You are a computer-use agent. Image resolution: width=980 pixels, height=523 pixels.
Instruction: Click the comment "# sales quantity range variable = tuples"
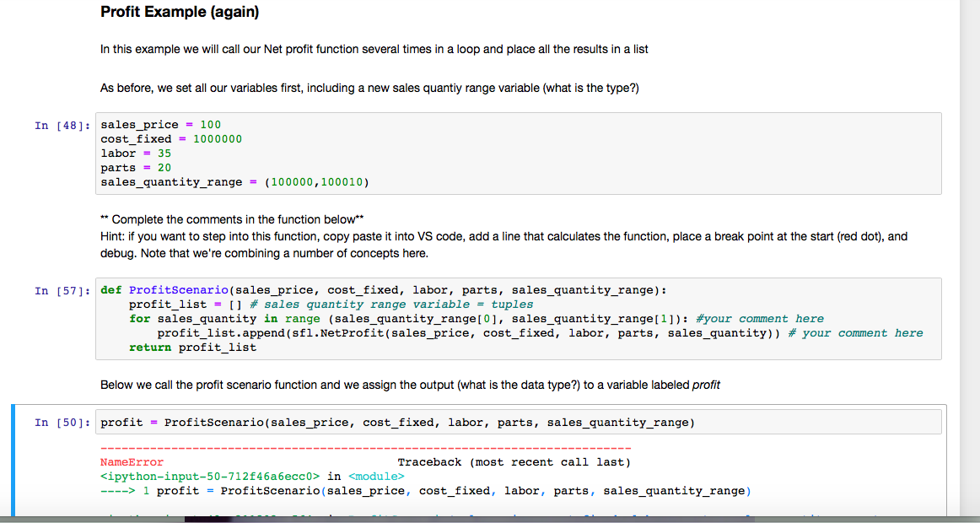tap(391, 305)
